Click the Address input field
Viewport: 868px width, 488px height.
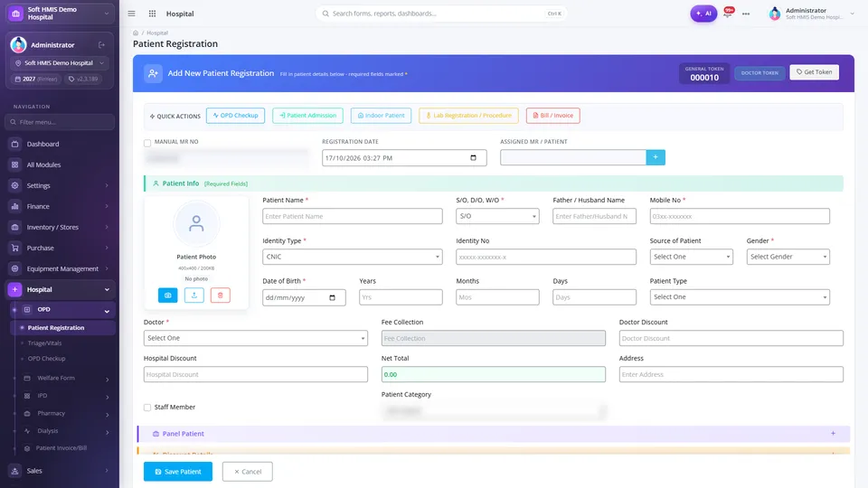[x=731, y=374]
